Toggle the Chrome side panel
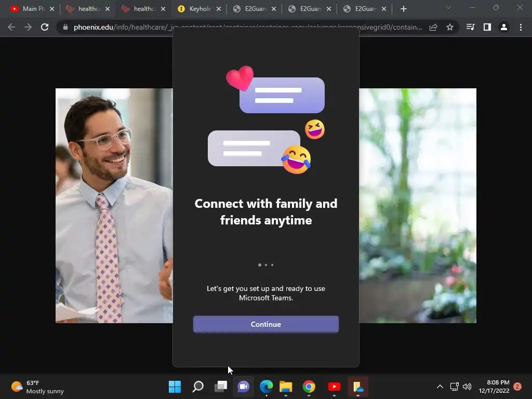The width and height of the screenshot is (532, 399). click(487, 27)
